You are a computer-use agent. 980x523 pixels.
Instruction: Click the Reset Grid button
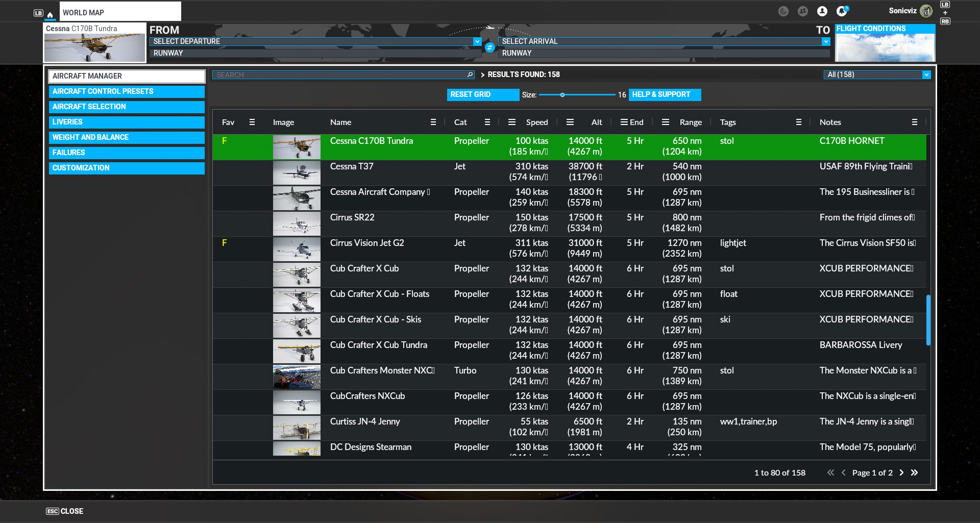483,94
